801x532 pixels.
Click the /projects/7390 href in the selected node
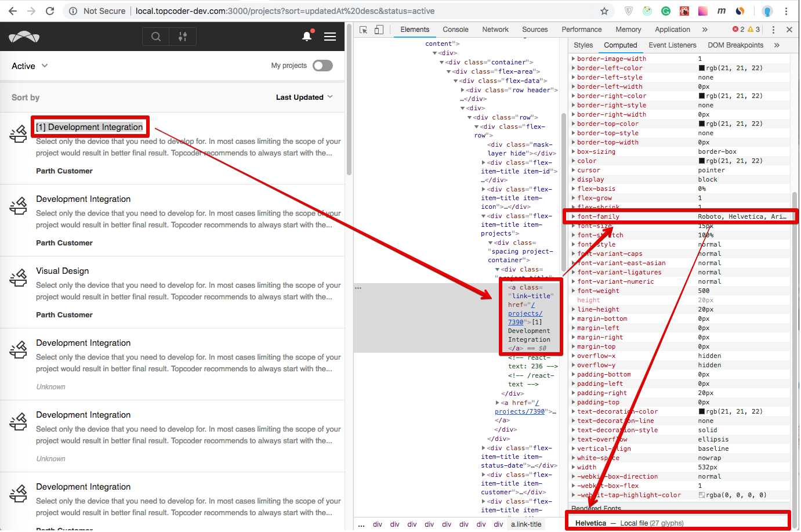tap(525, 313)
